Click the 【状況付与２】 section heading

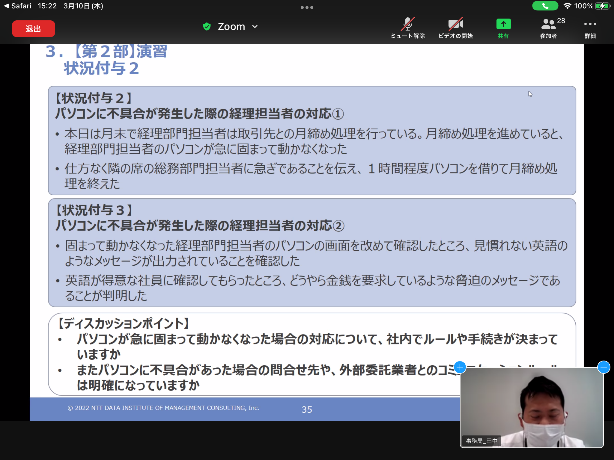click(93, 98)
